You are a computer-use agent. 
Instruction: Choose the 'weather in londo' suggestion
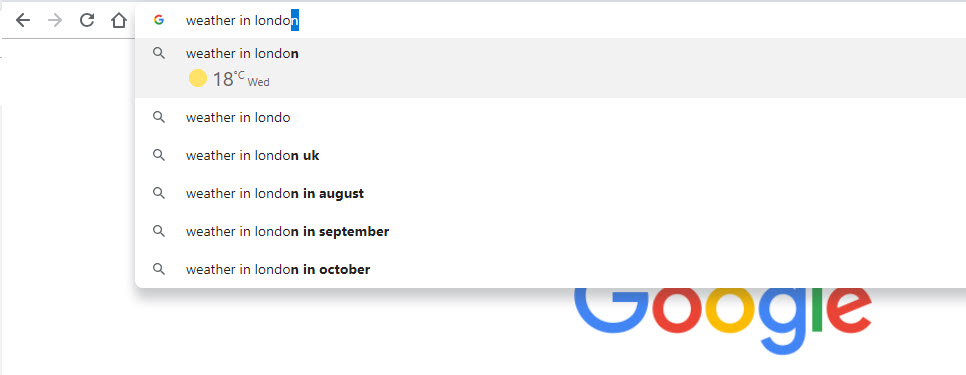point(550,117)
